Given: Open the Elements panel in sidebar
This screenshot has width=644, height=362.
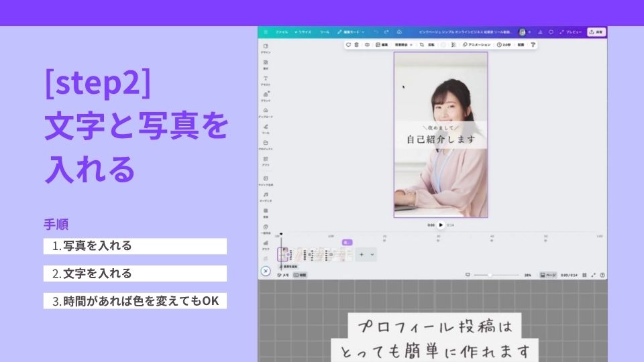Looking at the screenshot, I should click(266, 64).
